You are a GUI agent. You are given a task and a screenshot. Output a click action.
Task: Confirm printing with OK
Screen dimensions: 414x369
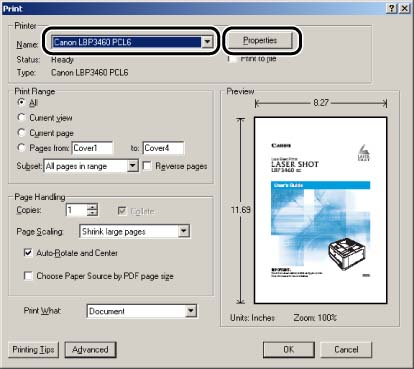coord(289,350)
